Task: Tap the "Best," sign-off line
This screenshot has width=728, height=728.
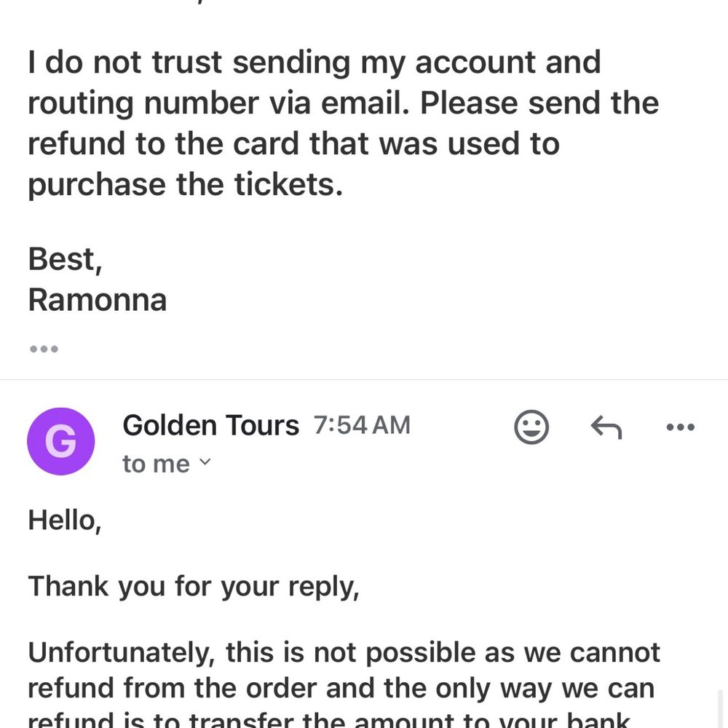Action: coord(65,259)
